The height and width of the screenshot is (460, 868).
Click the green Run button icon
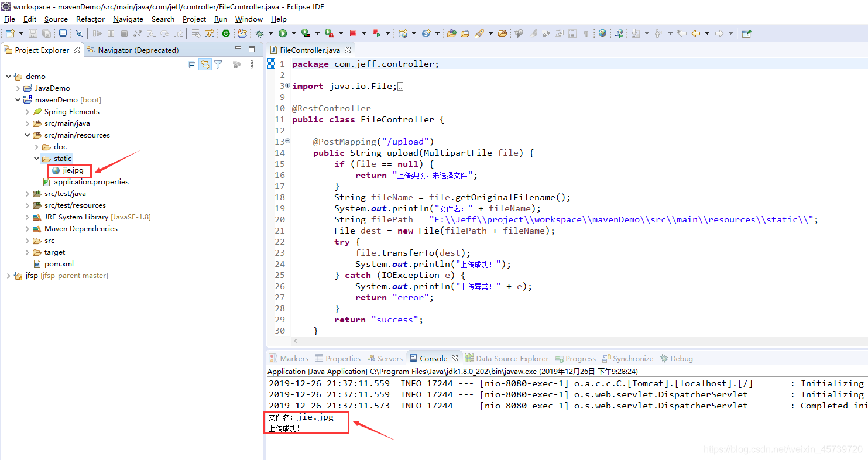pos(283,33)
